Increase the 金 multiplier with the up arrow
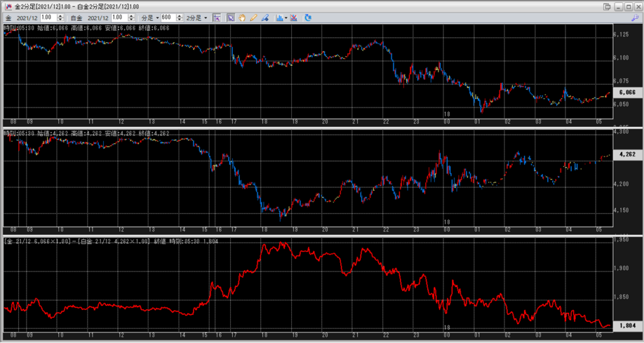Viewport: 644px width, 343px height. click(60, 16)
